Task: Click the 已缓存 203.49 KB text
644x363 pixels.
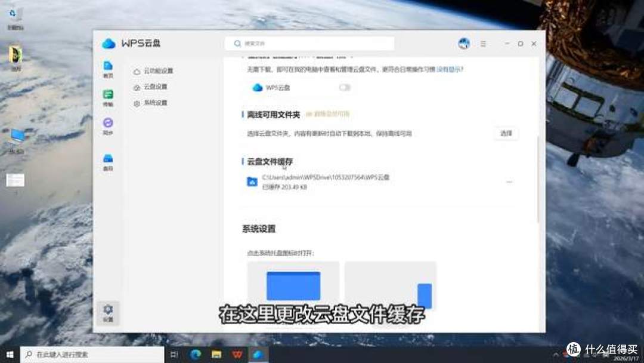Action: [x=284, y=187]
